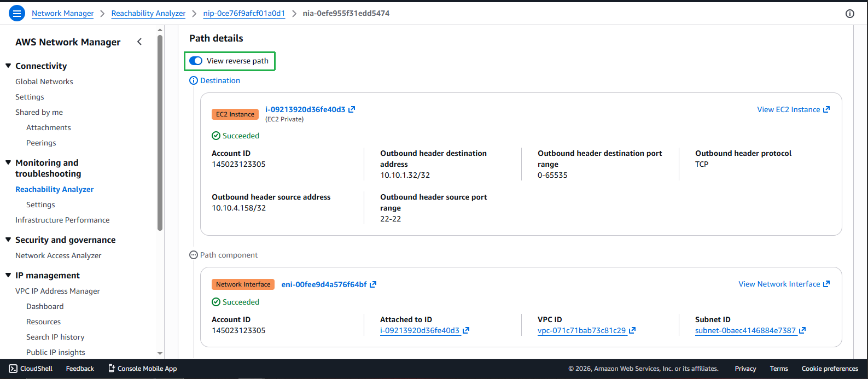Click external link icon after Attached to ID value

pos(466,330)
